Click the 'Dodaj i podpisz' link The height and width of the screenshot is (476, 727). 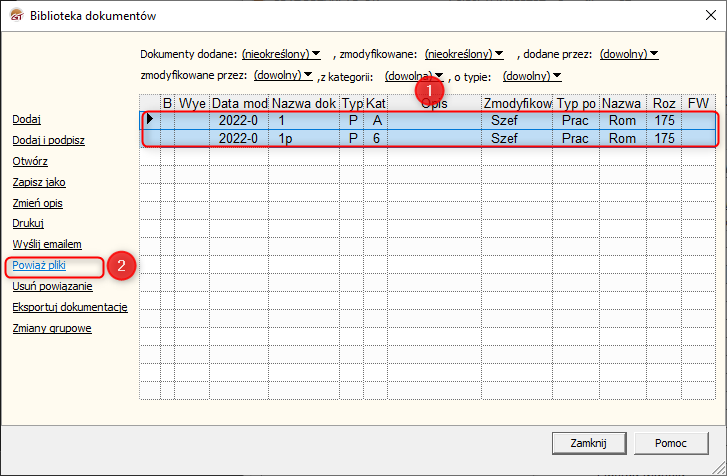pyautogui.click(x=48, y=140)
